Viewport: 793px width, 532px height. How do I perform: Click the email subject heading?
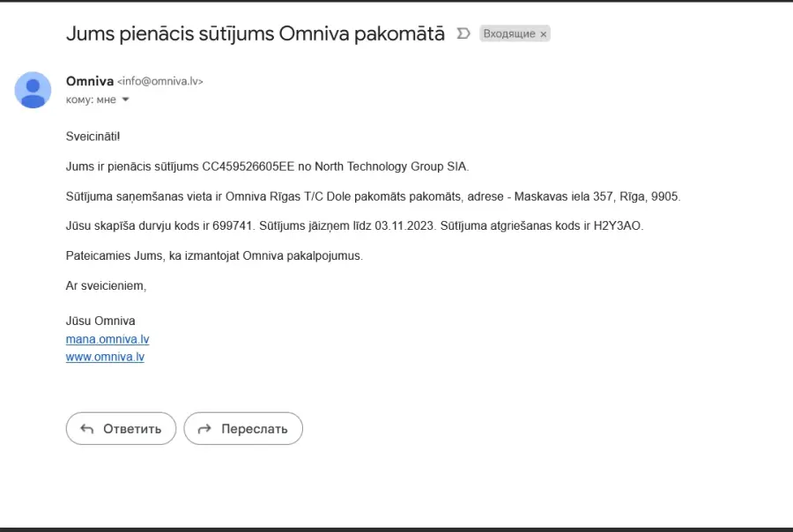point(256,33)
